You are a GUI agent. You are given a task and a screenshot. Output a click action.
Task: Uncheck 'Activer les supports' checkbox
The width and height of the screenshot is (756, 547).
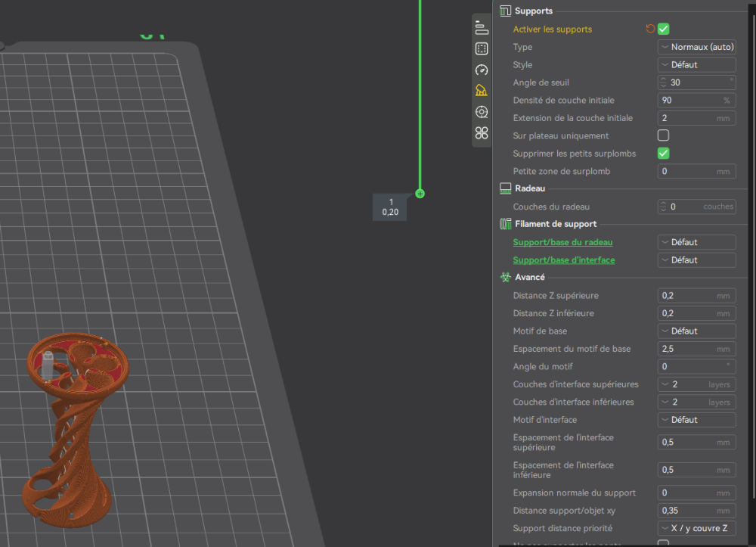664,29
